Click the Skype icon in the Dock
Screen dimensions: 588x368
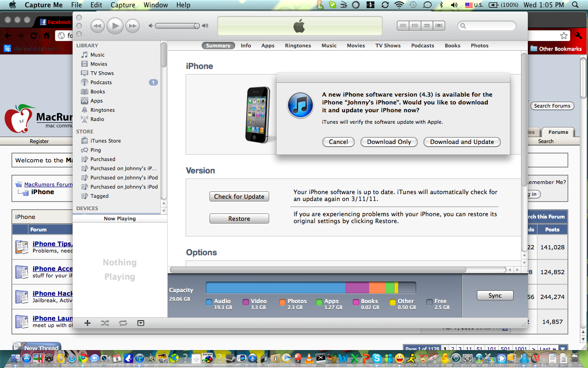click(x=377, y=357)
